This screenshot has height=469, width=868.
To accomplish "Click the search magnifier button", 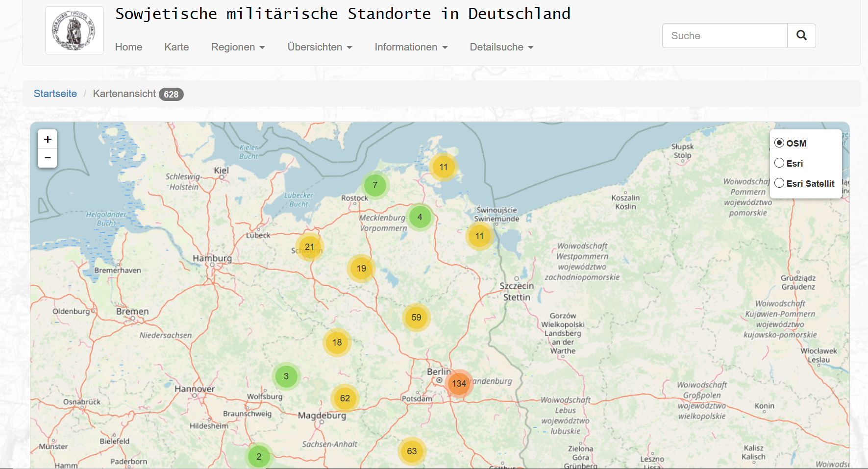I will [801, 36].
